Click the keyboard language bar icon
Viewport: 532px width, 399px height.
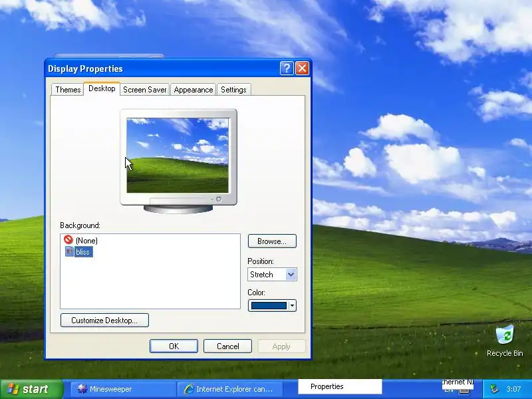(464, 391)
